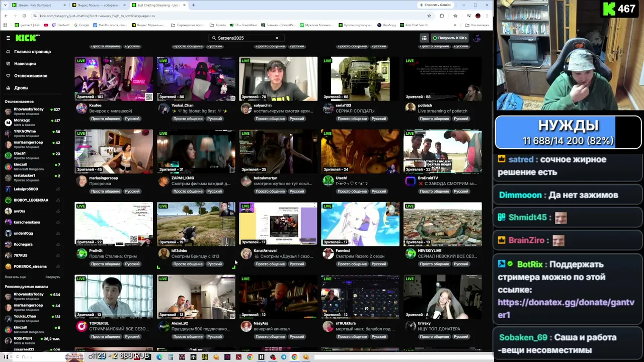
Task: Open a new browser tab
Action: (193, 5)
